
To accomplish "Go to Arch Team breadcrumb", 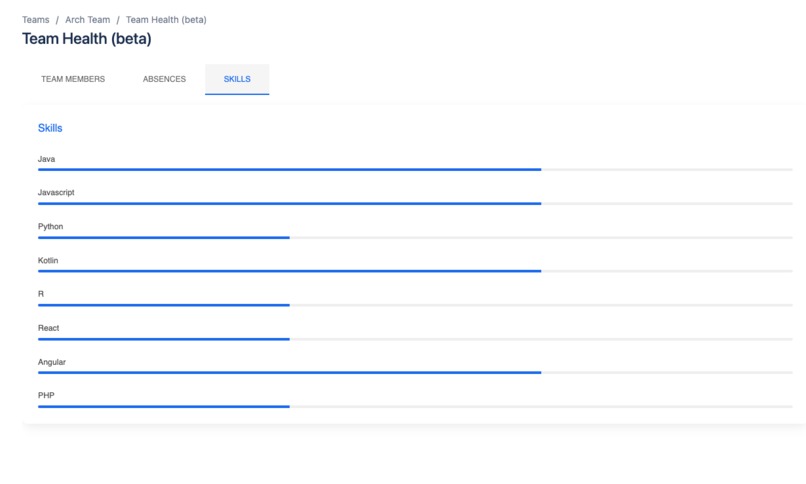I will tap(87, 20).
